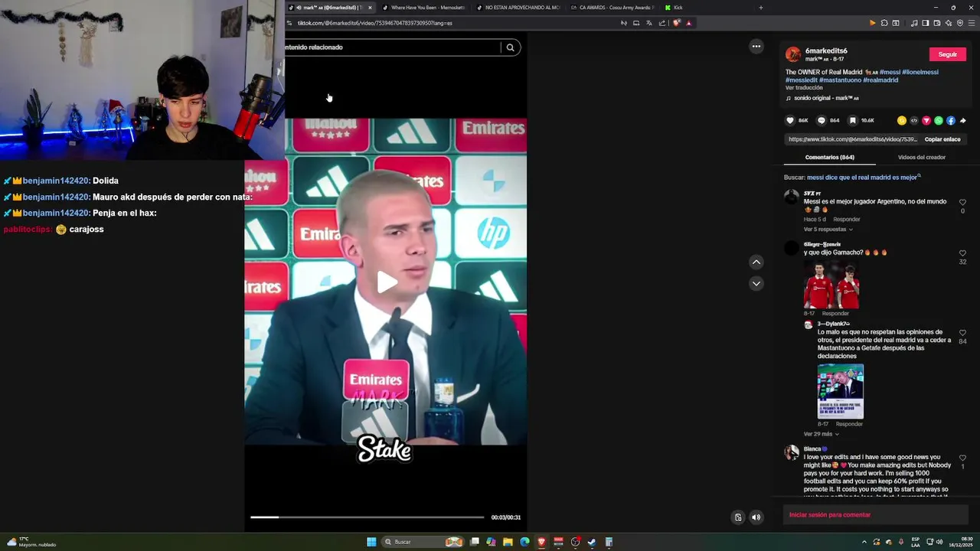This screenshot has width=980, height=551.
Task: Send to friends via the pink arrow icon
Action: coord(926,120)
